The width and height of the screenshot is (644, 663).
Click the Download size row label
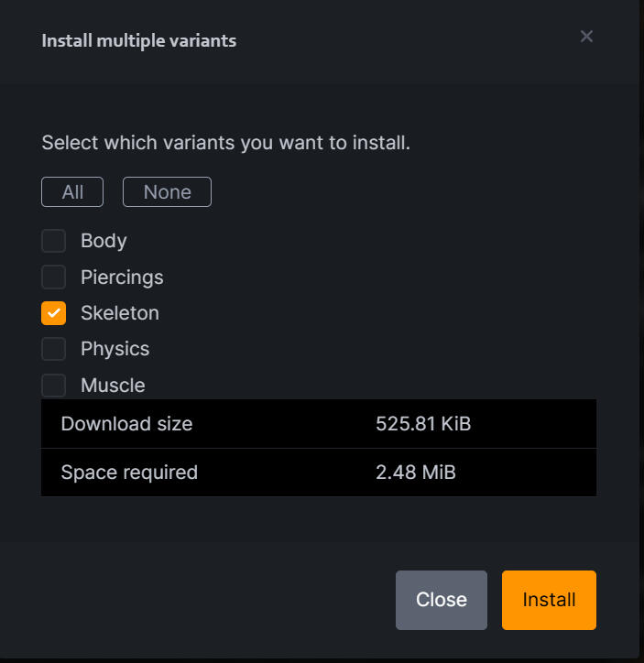point(126,424)
